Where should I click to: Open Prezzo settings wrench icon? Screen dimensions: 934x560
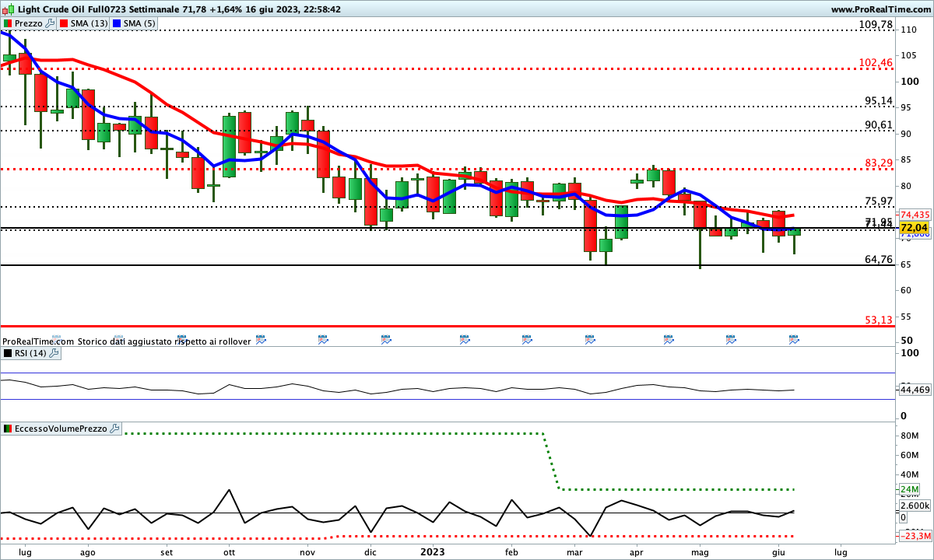click(51, 23)
